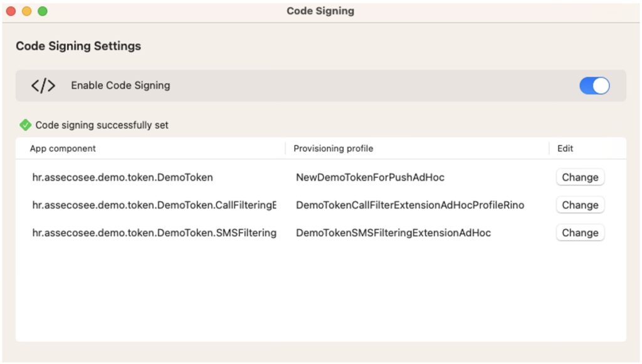Click the Enable Code Signing label
The width and height of the screenshot is (642, 364).
(x=120, y=86)
